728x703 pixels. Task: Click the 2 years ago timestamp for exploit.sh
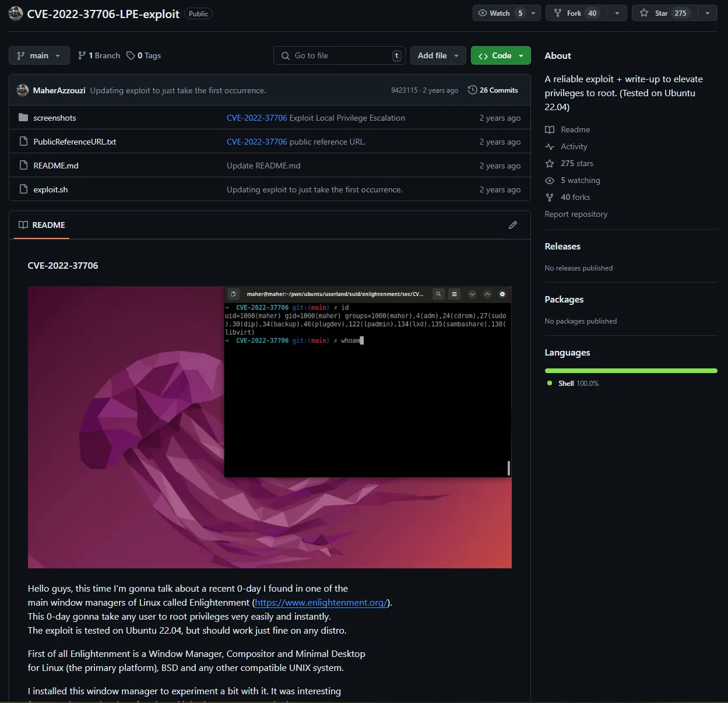[x=500, y=189]
